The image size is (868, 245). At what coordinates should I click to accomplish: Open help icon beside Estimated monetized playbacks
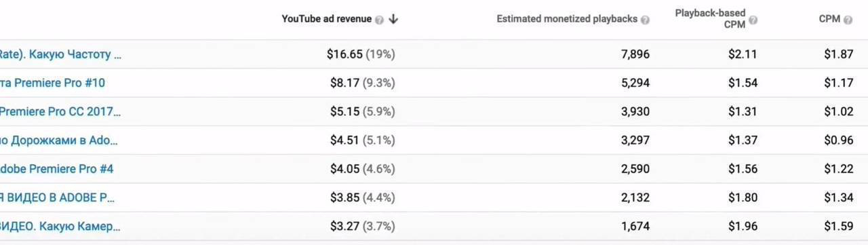pyautogui.click(x=645, y=20)
